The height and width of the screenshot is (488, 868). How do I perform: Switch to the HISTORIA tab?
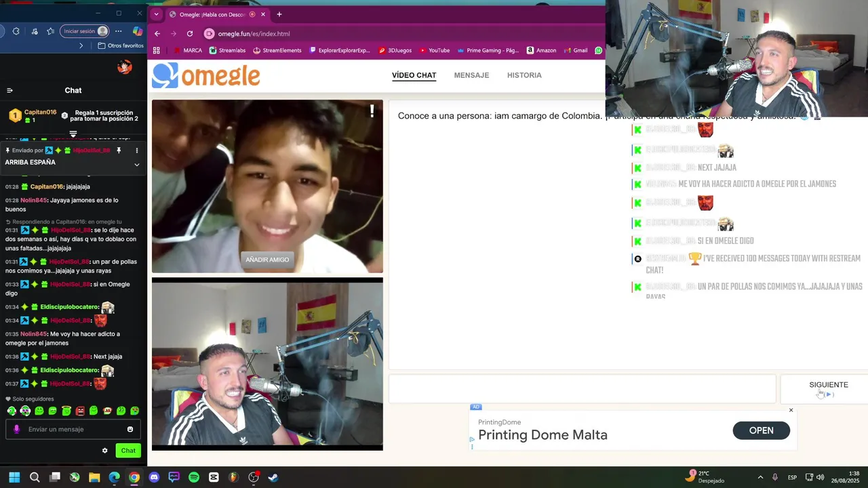coord(524,75)
